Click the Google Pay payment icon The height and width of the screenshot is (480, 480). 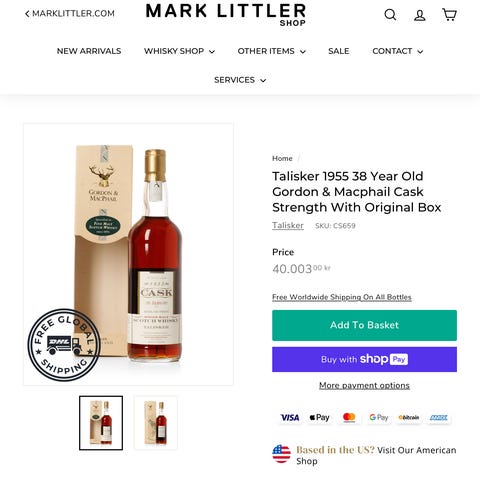(379, 417)
